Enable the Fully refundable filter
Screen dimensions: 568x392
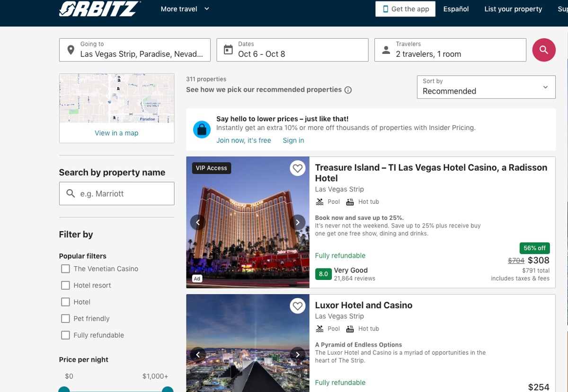tap(65, 335)
